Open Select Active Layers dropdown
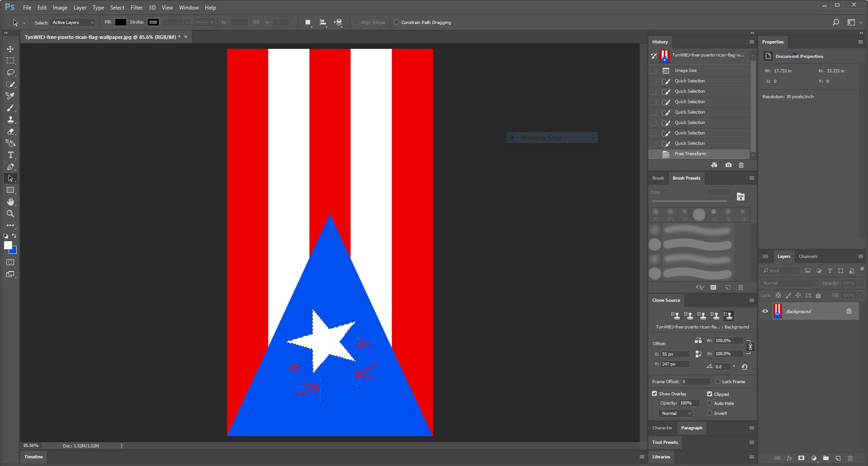Screen dimensions: 868x466 (x=73, y=22)
